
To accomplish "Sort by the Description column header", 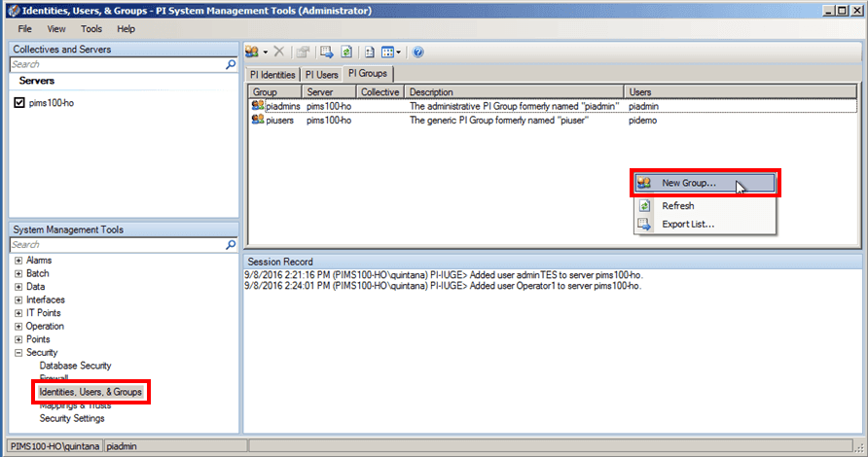I will click(514, 91).
